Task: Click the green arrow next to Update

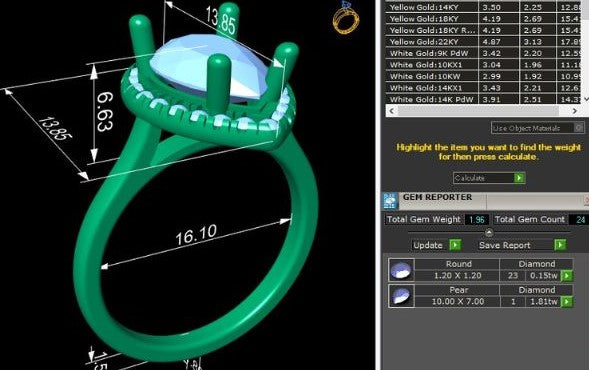Action: click(x=455, y=245)
